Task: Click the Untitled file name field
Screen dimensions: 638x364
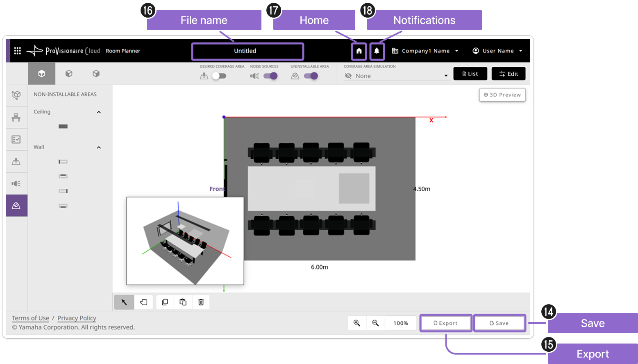Action: click(x=247, y=51)
